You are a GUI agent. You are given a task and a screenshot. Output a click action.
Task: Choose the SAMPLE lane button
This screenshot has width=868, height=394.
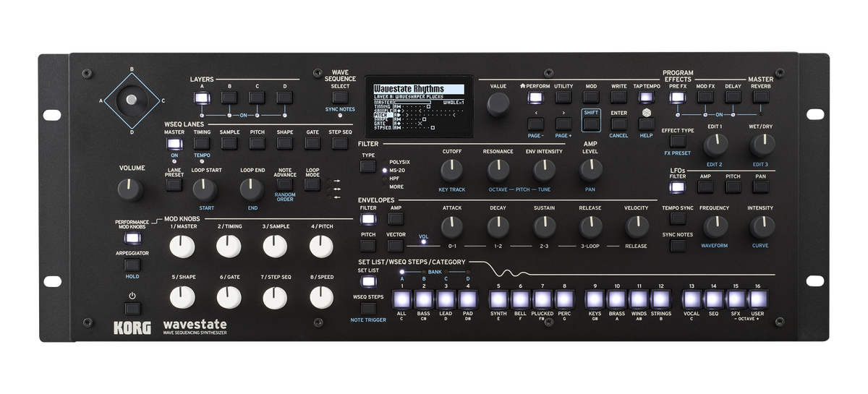tap(229, 144)
